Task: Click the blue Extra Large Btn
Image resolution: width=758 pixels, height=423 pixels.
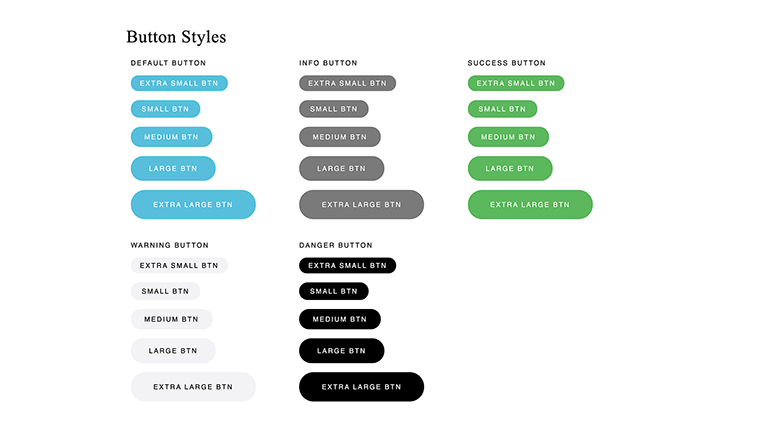Action: [x=193, y=204]
